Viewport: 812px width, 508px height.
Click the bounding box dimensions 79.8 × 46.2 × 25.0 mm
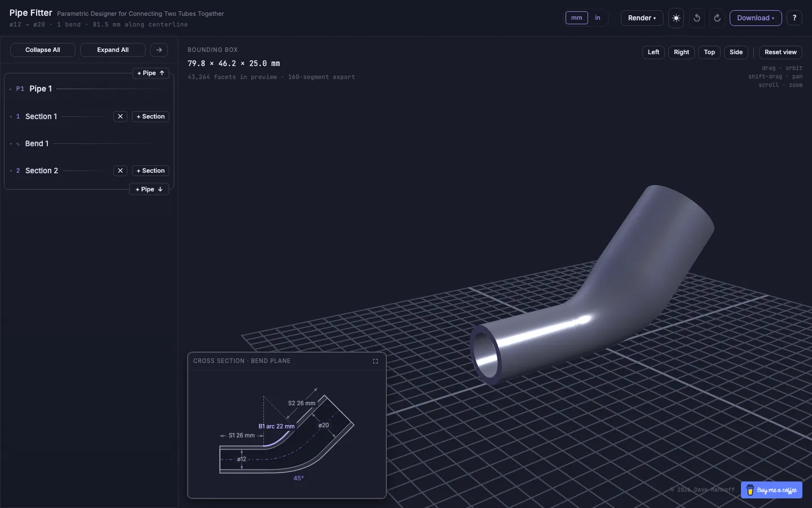point(234,63)
